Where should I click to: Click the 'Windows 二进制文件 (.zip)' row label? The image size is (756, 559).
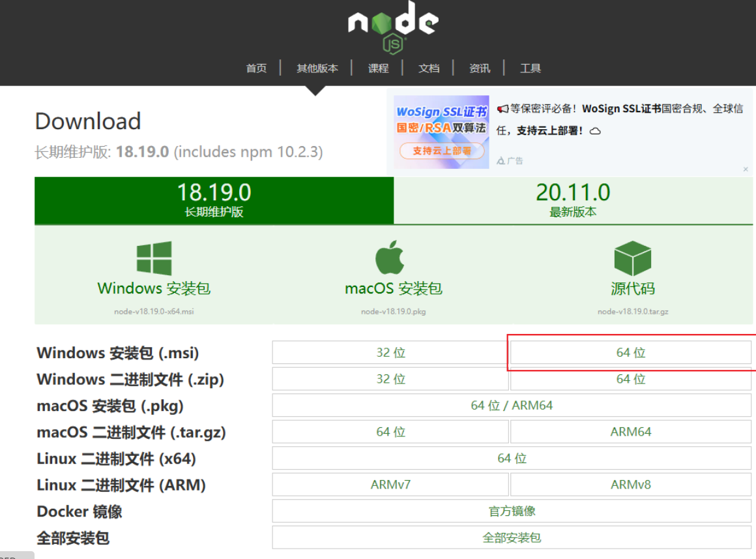tap(130, 380)
